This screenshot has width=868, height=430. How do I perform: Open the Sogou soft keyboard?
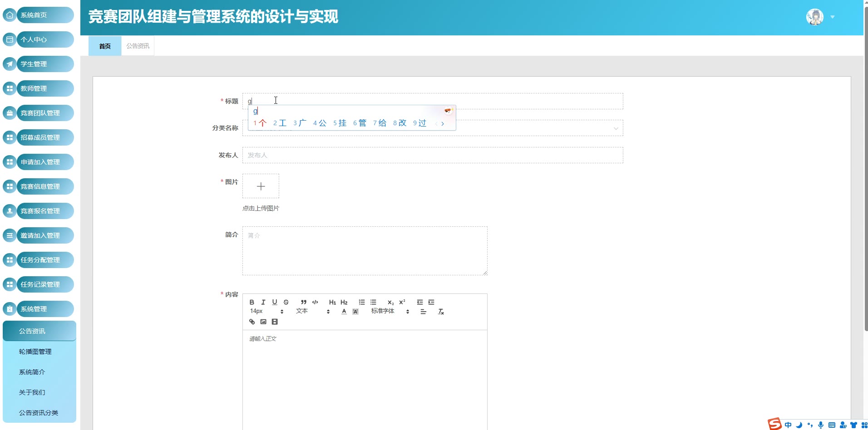tap(832, 425)
